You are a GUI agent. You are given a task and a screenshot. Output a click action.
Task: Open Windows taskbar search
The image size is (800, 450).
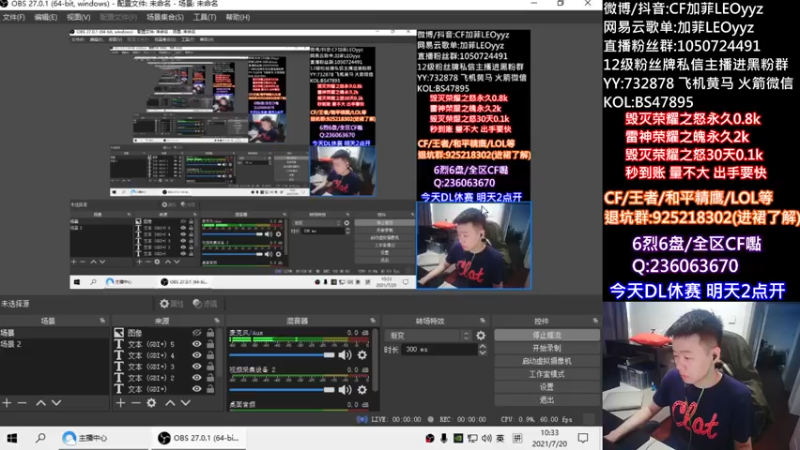coord(40,438)
